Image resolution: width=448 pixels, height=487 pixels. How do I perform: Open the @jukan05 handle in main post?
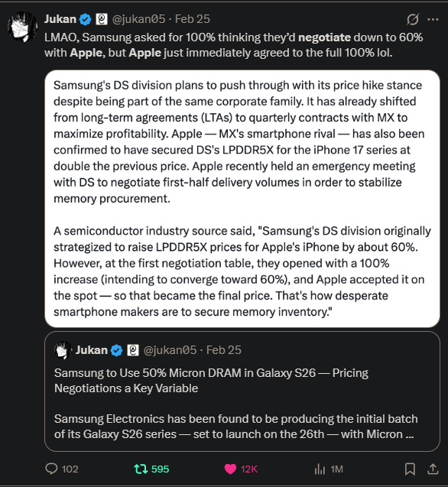138,19
